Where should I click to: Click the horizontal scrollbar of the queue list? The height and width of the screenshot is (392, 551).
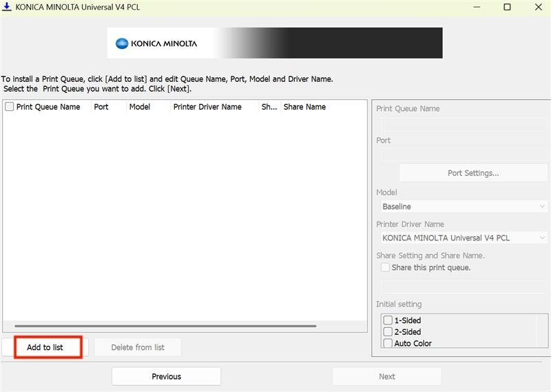coord(165,326)
